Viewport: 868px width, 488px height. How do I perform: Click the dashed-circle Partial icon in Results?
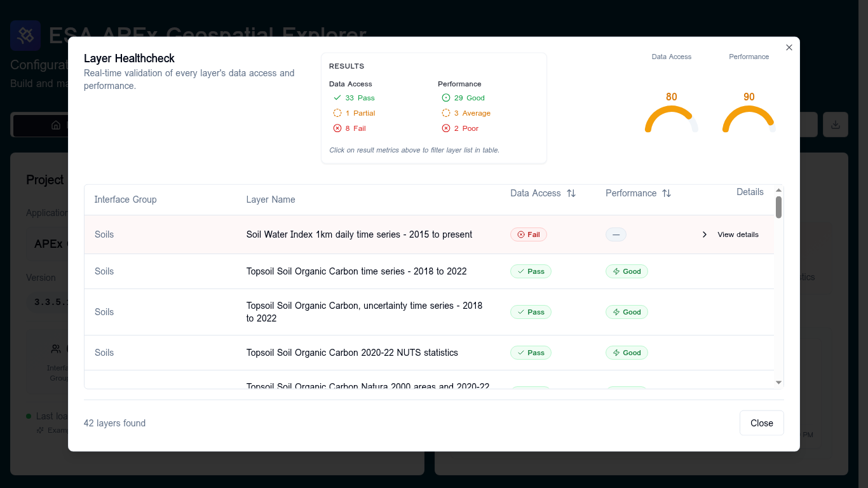337,113
